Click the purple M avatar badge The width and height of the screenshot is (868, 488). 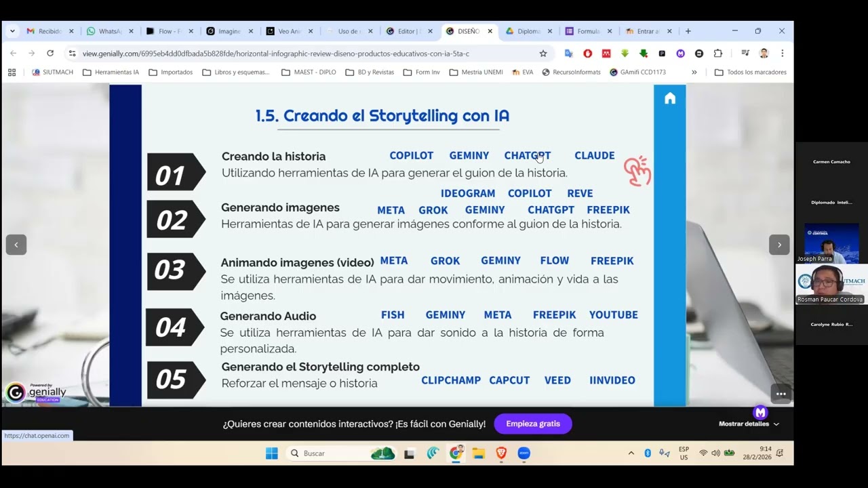point(760,412)
